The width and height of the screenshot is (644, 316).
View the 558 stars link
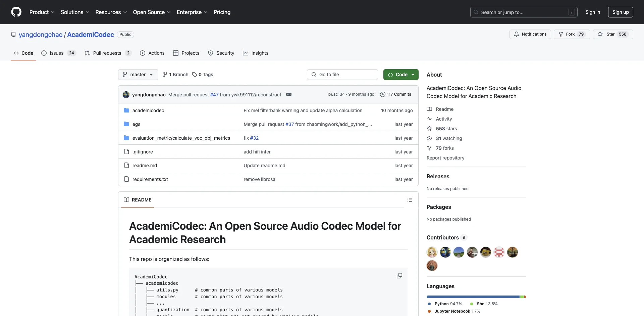click(x=442, y=129)
